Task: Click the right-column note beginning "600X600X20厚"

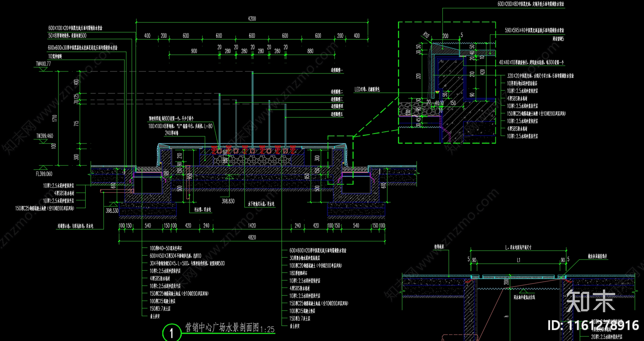Action: [x=318, y=251]
